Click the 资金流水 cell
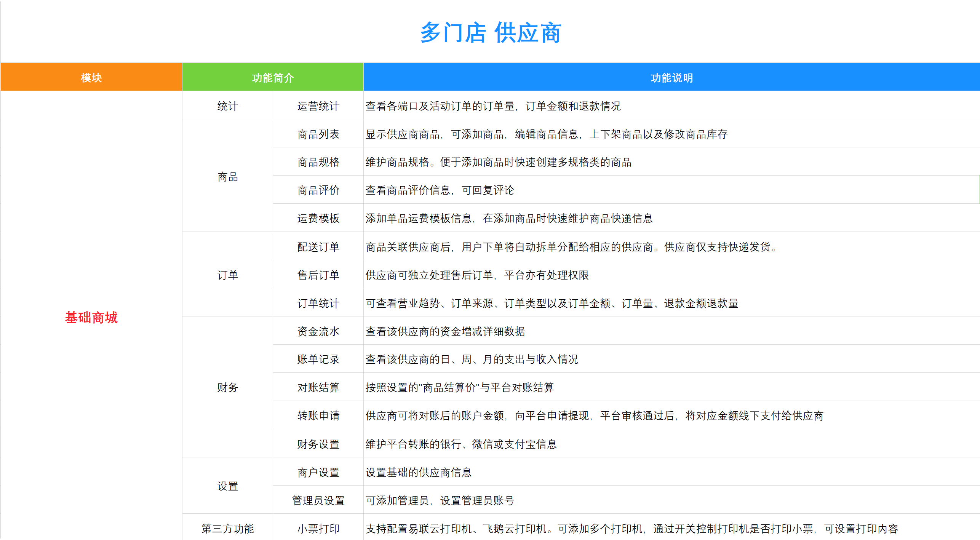The image size is (980, 540). [318, 331]
